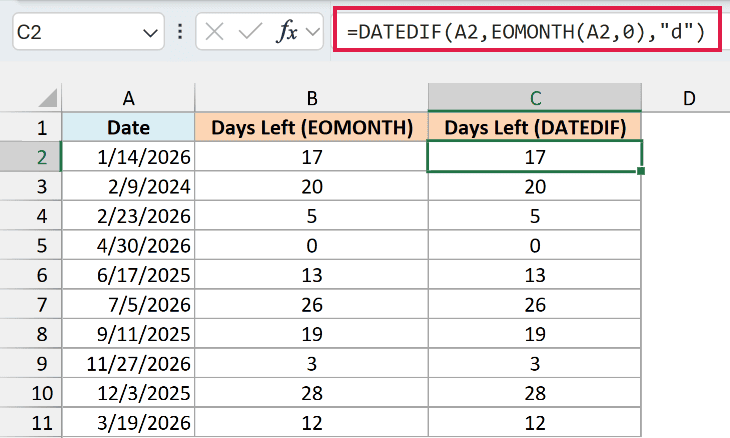Viewport: 730px width, 438px height.
Task: Open the Name Box dropdown arrow
Action: [150, 33]
